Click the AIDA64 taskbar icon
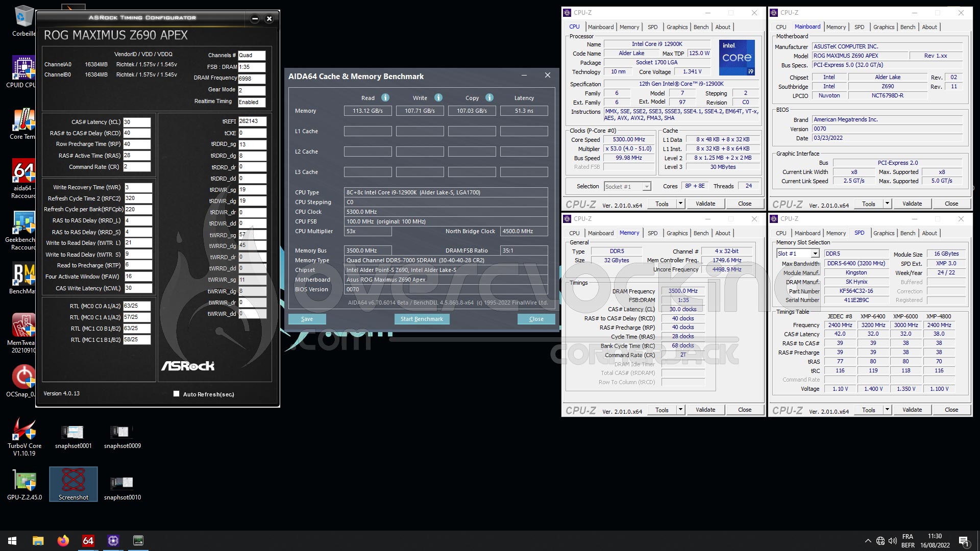 pyautogui.click(x=88, y=540)
